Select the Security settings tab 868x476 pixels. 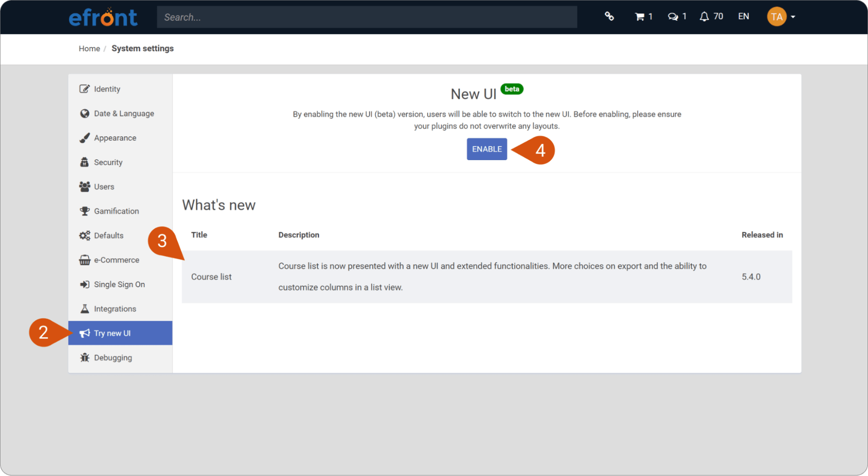(x=108, y=162)
